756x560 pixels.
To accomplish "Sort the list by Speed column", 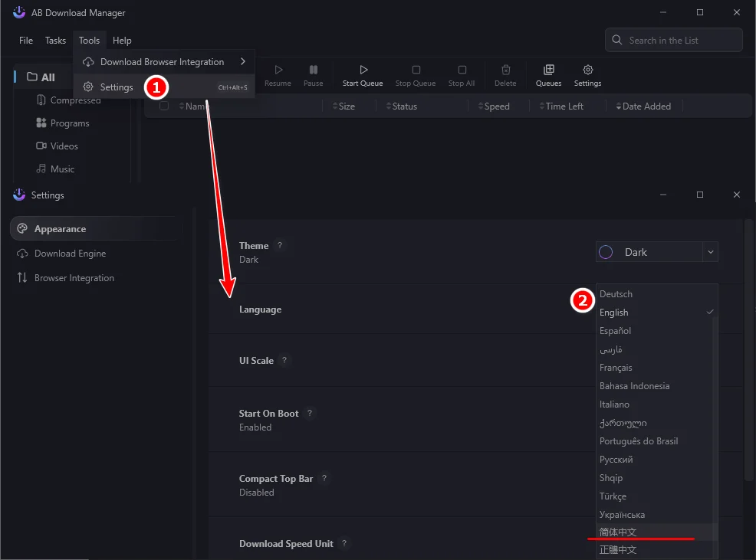I will point(494,106).
